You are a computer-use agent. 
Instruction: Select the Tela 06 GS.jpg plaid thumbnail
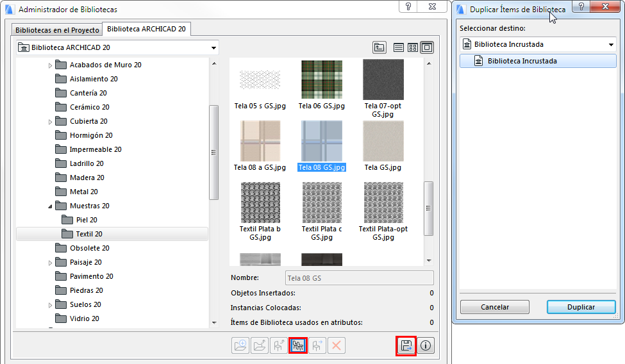(321, 79)
